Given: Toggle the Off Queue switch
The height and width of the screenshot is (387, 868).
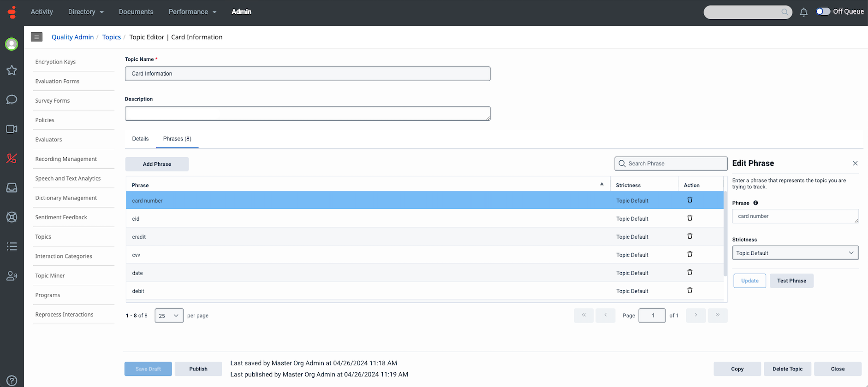Looking at the screenshot, I should point(823,12).
